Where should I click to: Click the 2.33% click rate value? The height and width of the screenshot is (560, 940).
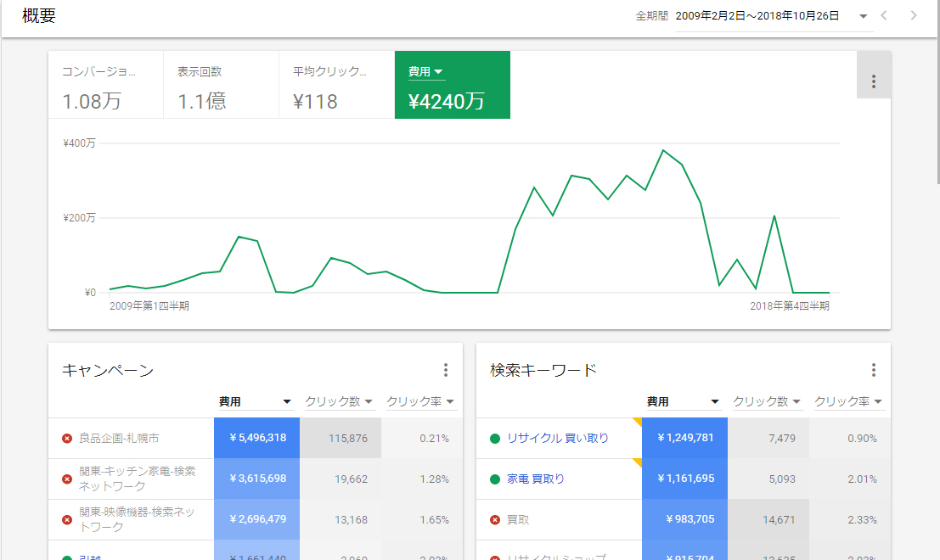[862, 520]
